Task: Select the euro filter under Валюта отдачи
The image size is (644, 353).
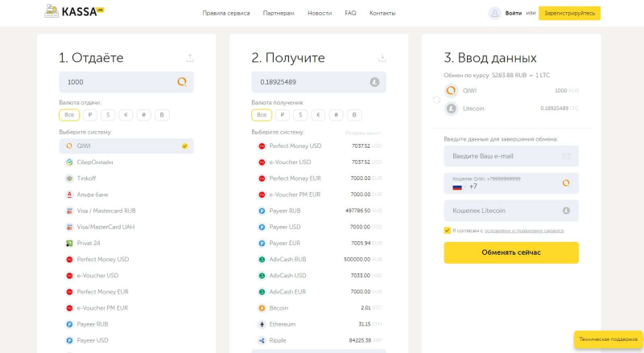Action: (x=126, y=115)
